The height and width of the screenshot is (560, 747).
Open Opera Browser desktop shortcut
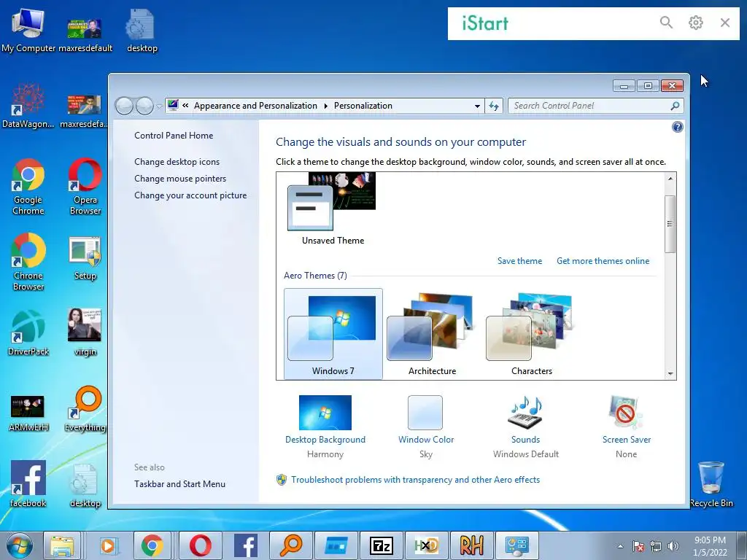click(85, 187)
